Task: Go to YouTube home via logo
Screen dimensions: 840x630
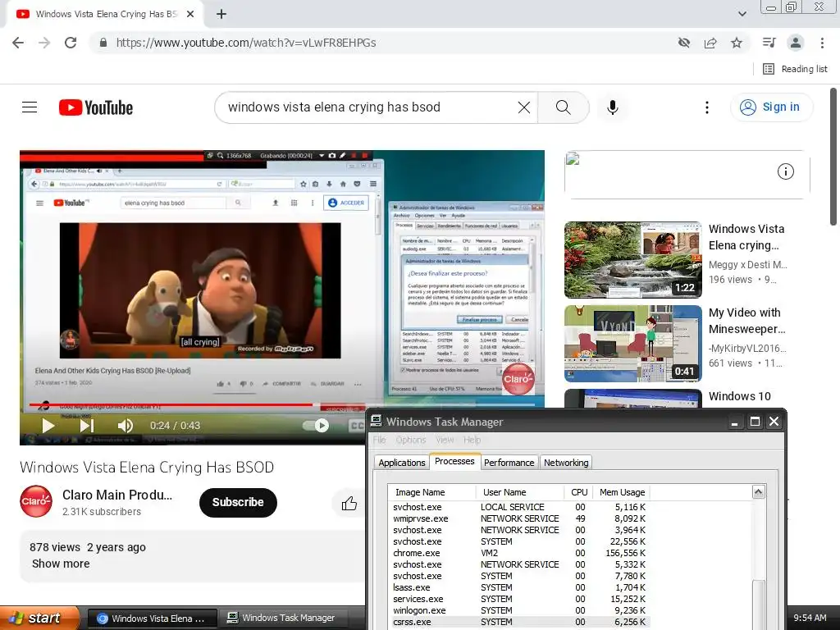Action: [x=96, y=107]
